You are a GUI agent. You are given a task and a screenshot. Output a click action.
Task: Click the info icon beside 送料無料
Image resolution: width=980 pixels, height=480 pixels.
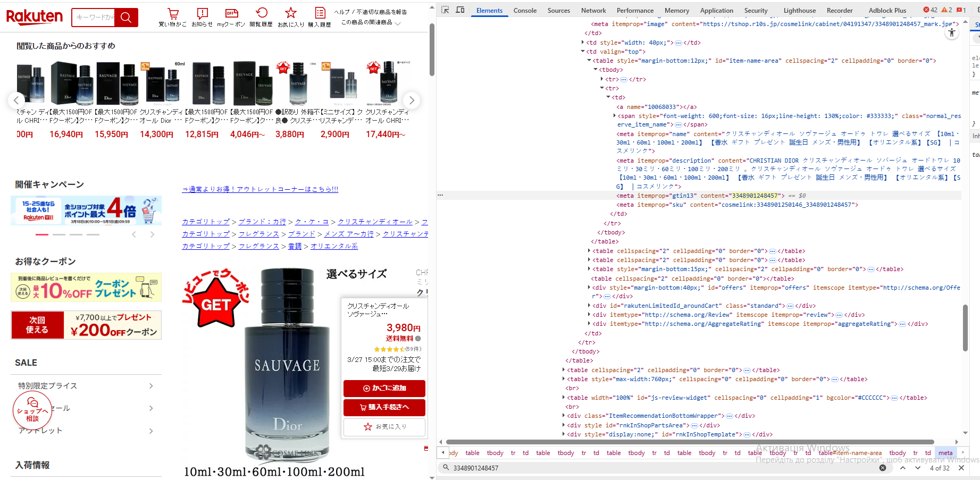click(x=418, y=339)
